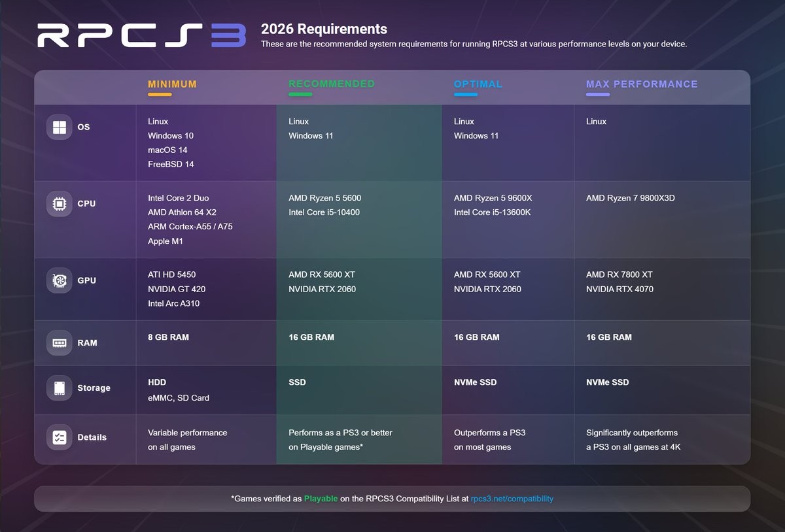Viewport: 785px width, 532px height.
Task: Click the RPCS3 logo
Action: tap(141, 36)
